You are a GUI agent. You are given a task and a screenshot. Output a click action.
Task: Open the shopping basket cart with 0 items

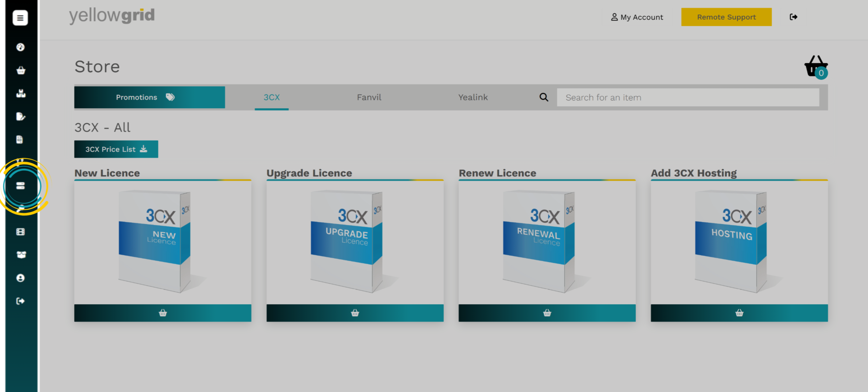pos(816,67)
